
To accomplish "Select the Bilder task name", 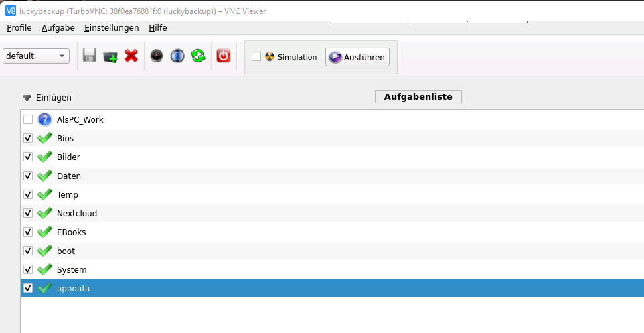I will [x=68, y=157].
